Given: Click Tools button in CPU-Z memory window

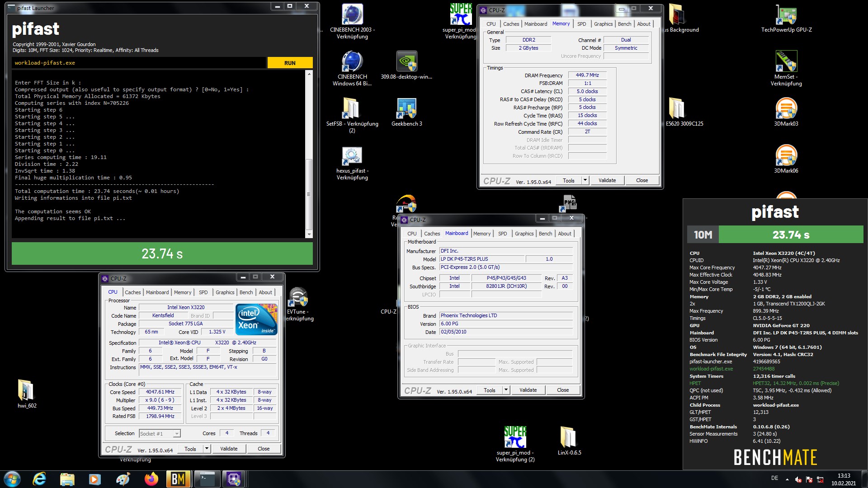Looking at the screenshot, I should tap(569, 180).
